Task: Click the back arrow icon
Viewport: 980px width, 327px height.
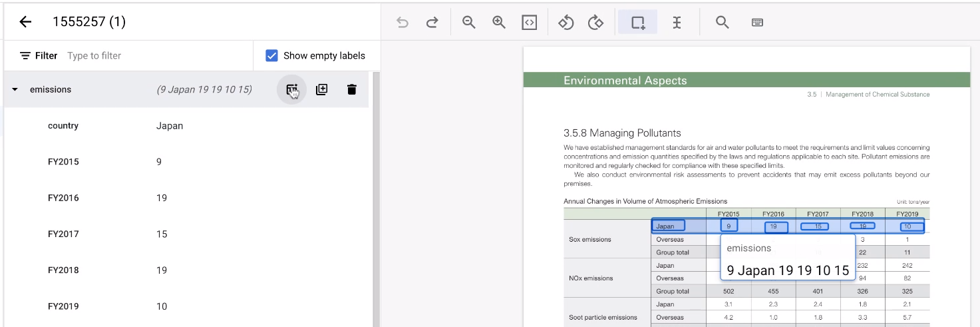Action: tap(25, 22)
